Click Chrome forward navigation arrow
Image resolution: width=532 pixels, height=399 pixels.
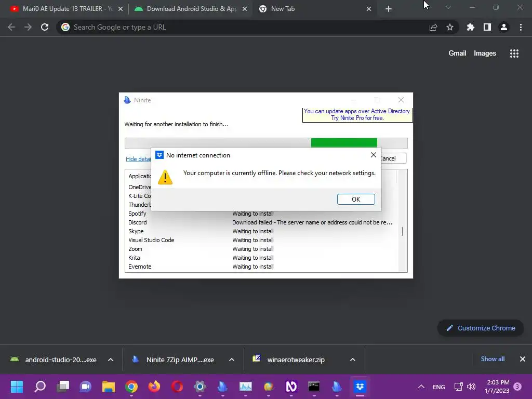[x=28, y=27]
